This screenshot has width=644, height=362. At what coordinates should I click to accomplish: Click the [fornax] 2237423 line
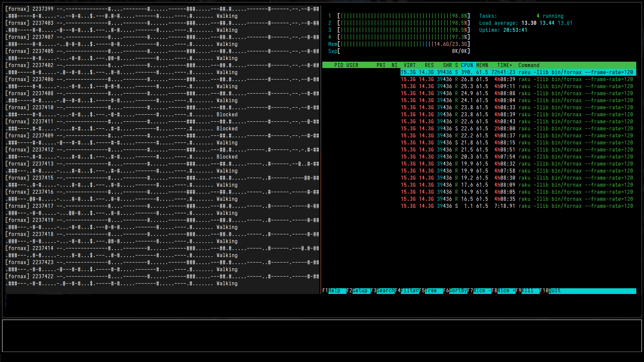click(162, 262)
